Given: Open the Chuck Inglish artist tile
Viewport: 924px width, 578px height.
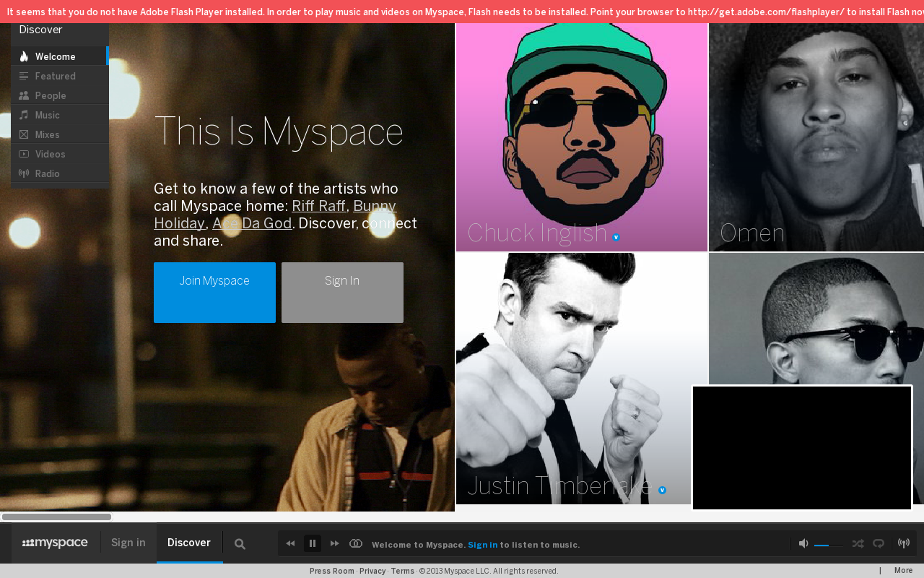Looking at the screenshot, I should tap(582, 137).
